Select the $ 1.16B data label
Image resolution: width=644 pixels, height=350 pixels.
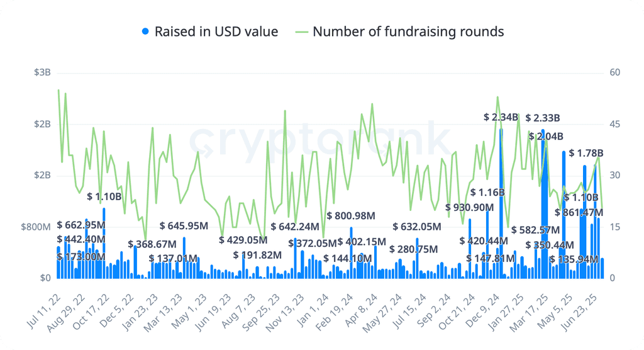pos(487,192)
